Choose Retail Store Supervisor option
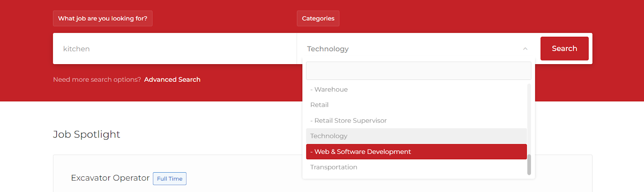 (x=416, y=121)
